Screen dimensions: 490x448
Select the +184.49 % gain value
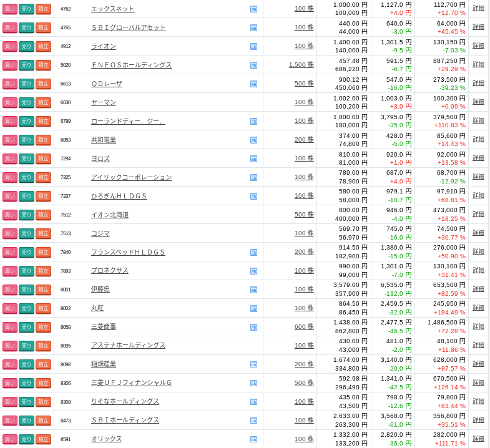pos(449,313)
